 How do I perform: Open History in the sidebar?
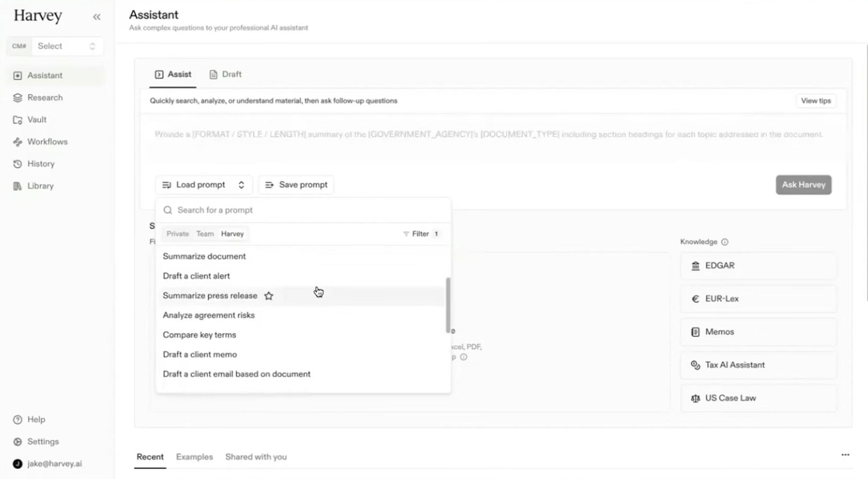point(55,164)
